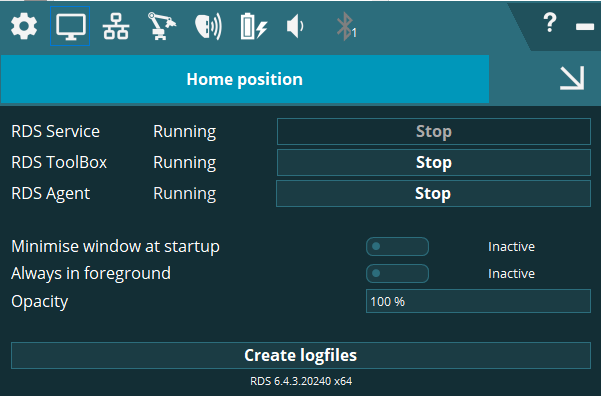Open the network topology icon
Screen dimensions: 601x396
pos(116,26)
